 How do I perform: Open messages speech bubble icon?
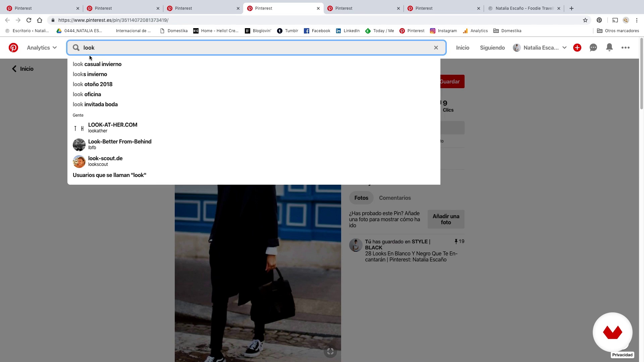(593, 48)
